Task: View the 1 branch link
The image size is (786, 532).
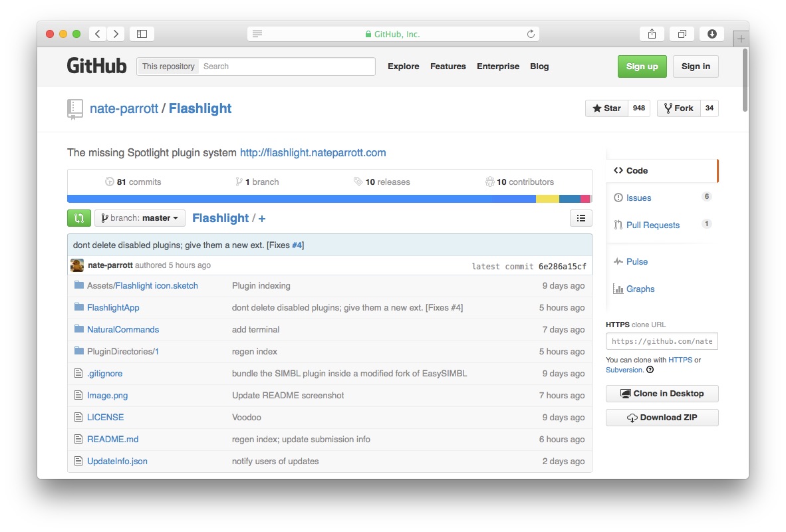Action: [257, 182]
